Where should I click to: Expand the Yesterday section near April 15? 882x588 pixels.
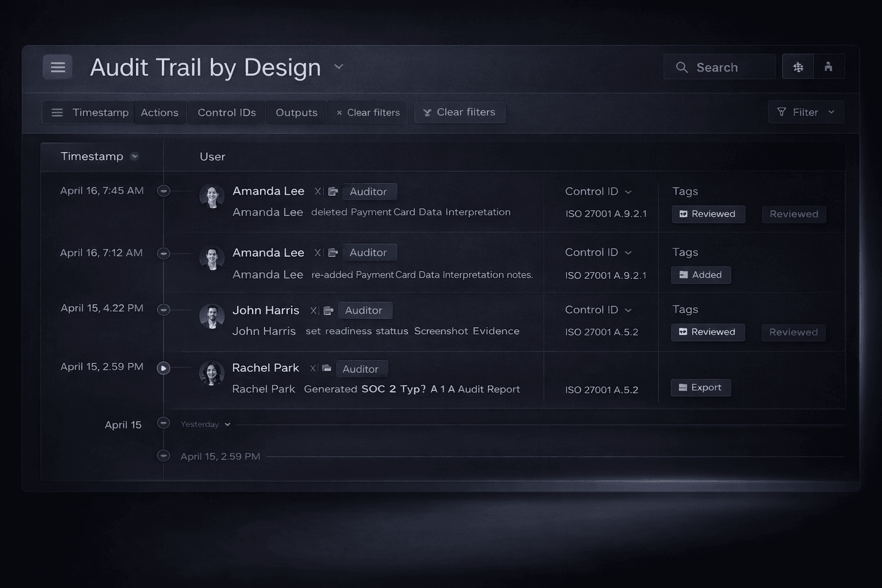(227, 424)
